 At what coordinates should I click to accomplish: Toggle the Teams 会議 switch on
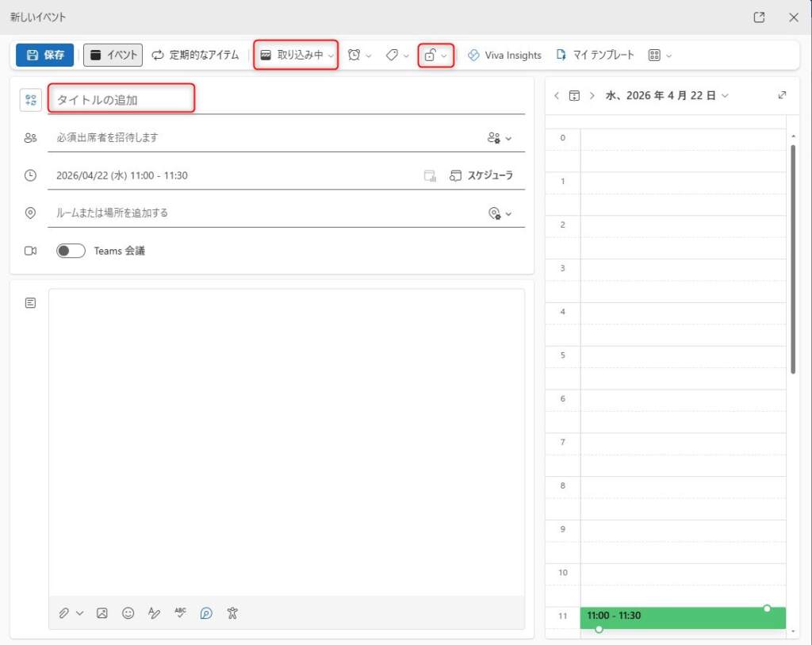(71, 251)
